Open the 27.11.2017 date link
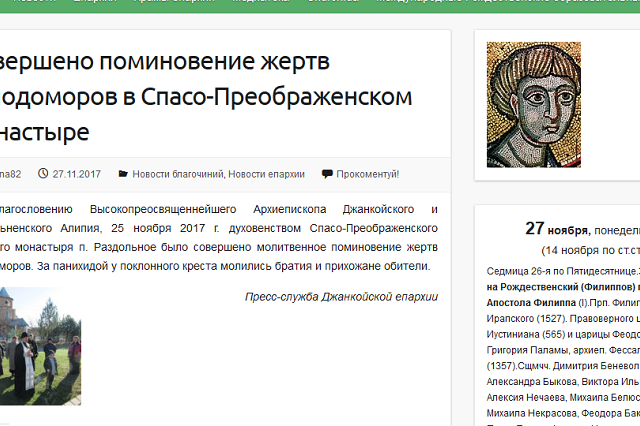 (x=76, y=174)
